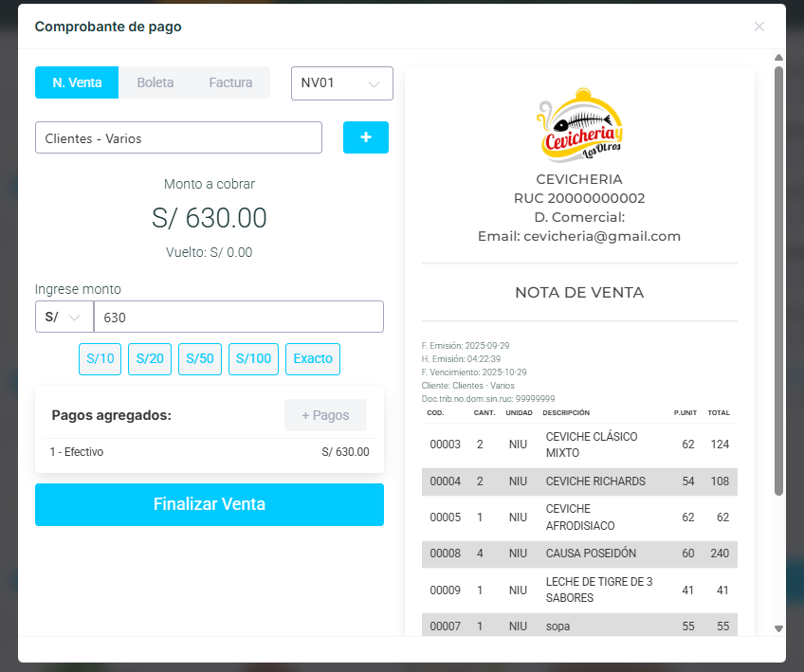
Task: Close the Comprobante de pago dialog
Action: [x=758, y=27]
